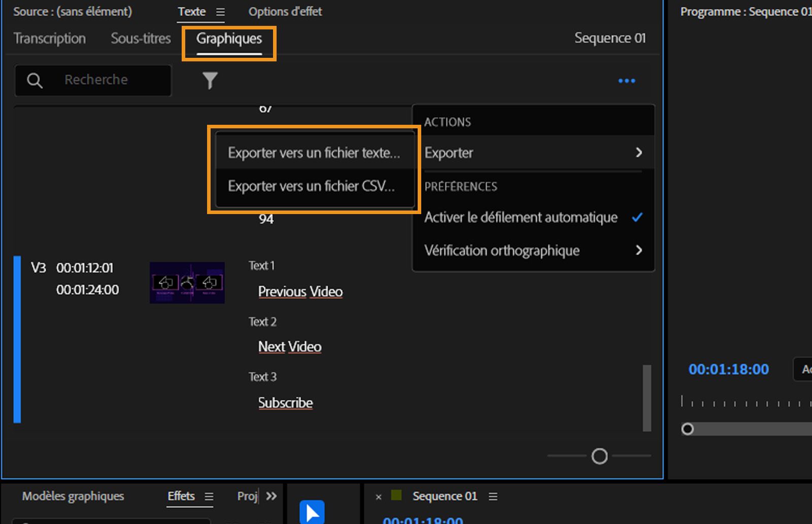Click the Program monitor playhead scrubber
Image resolution: width=812 pixels, height=524 pixels.
tap(688, 429)
